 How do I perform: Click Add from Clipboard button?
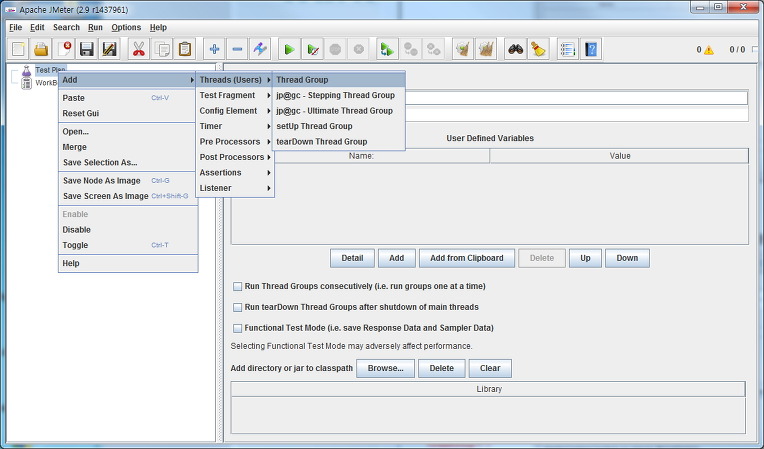point(467,258)
